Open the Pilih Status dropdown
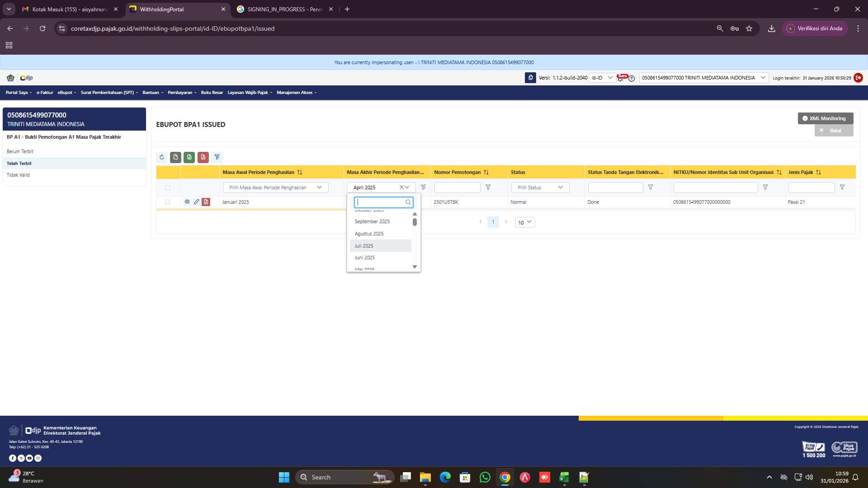868x488 pixels. tap(540, 188)
